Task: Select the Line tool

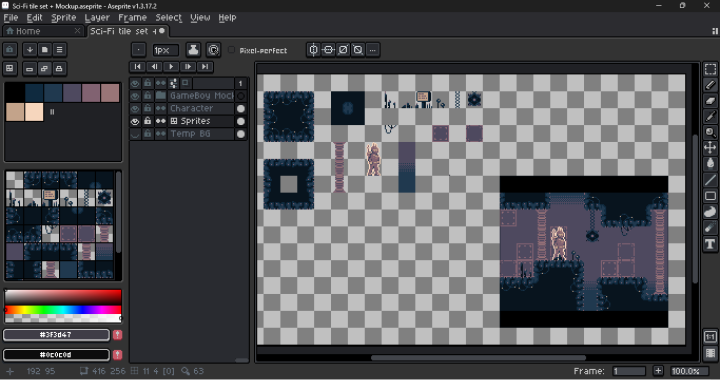Action: coord(710,180)
